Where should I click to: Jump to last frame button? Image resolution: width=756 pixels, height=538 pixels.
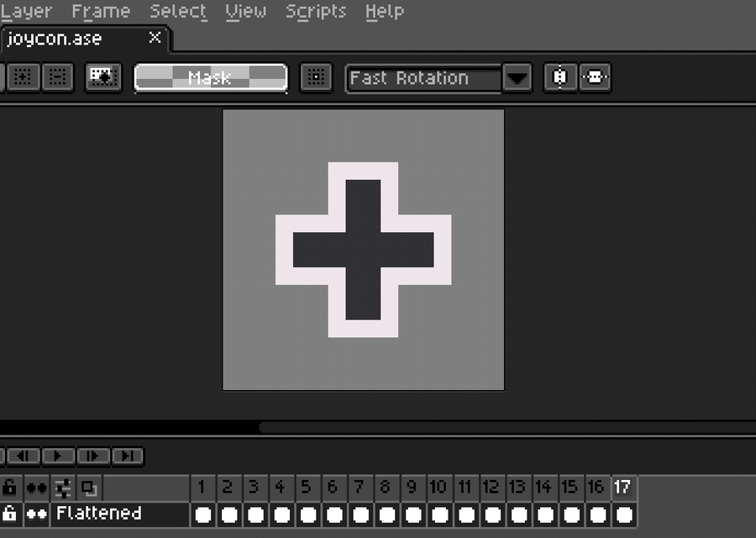point(128,456)
